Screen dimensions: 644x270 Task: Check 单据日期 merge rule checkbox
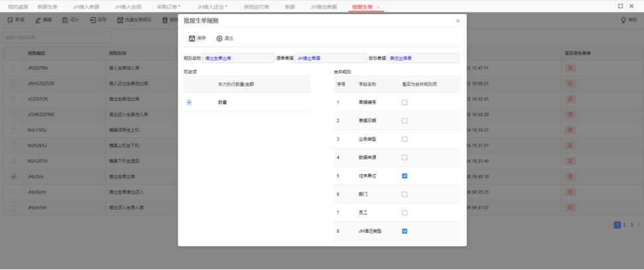[404, 120]
